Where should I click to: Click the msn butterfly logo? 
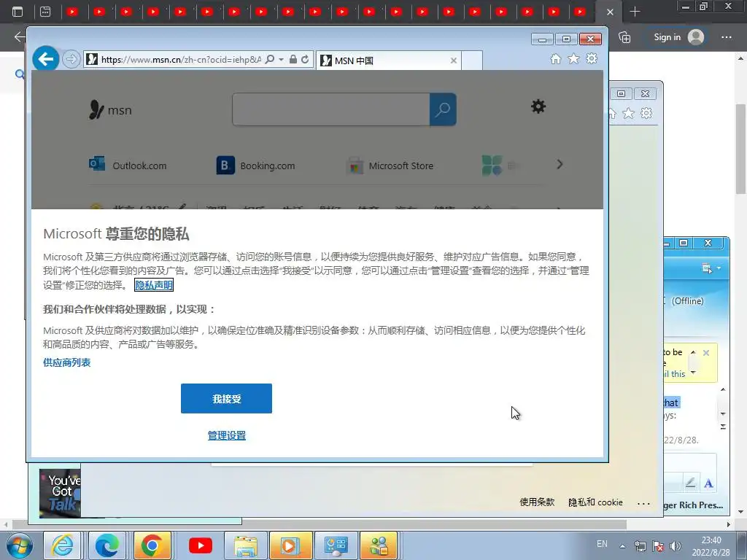pyautogui.click(x=111, y=110)
